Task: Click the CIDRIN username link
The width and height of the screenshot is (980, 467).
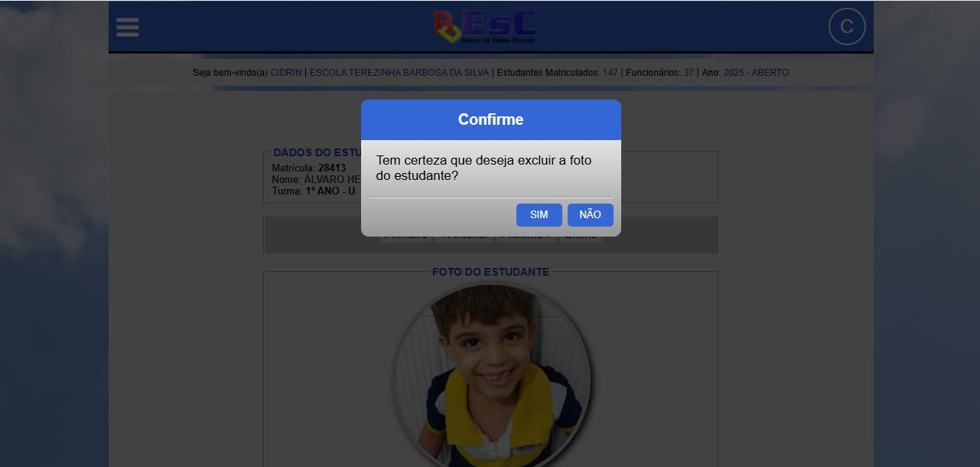Action: click(x=286, y=73)
